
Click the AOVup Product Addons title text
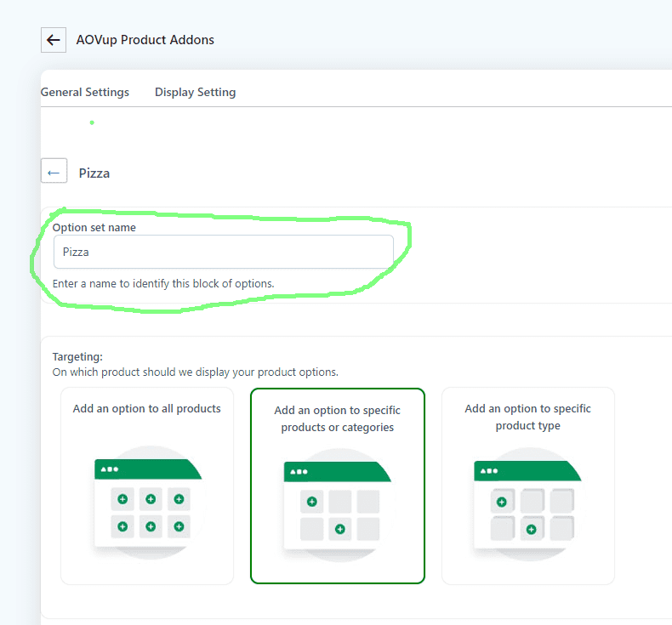(145, 40)
